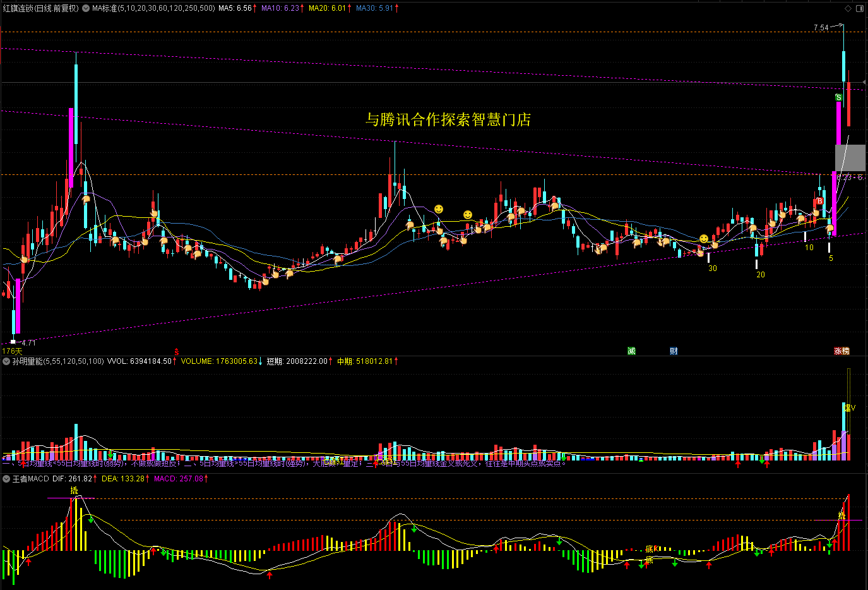Click the second smiley face near the mid-chart candles
868x590 pixels.
click(468, 215)
